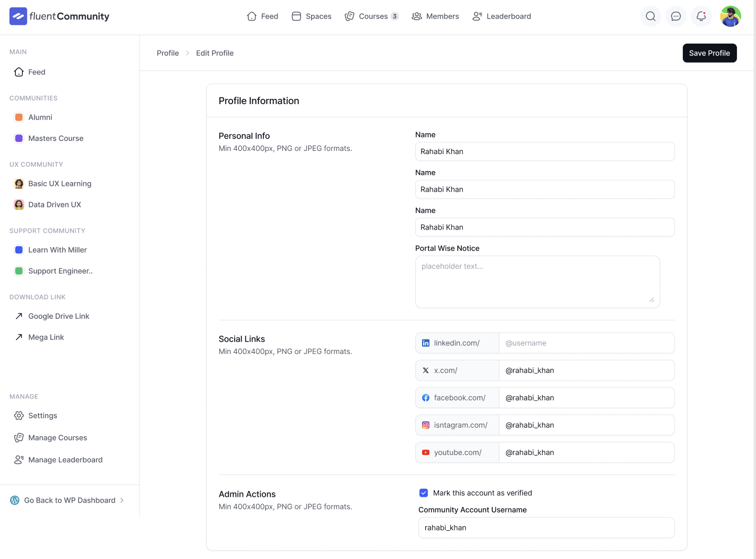Open Manage Leaderboard in sidebar
Viewport: 756px width, 559px height.
[19, 459]
